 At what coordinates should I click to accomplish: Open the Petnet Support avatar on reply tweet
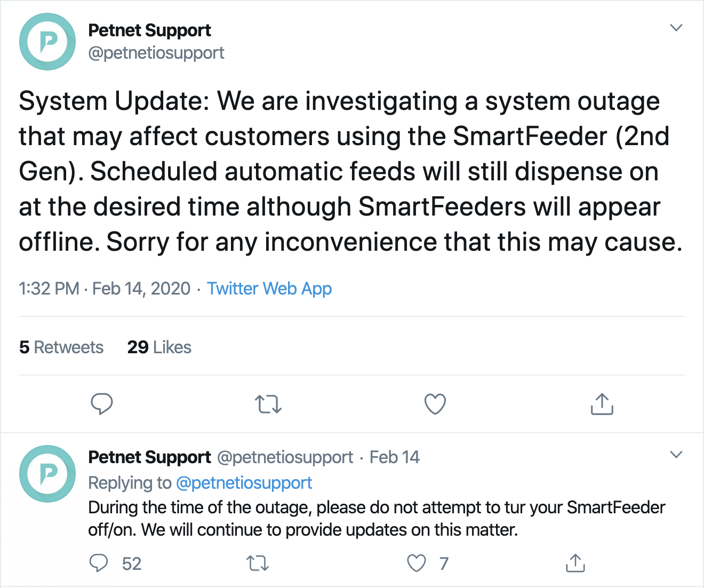[x=47, y=474]
